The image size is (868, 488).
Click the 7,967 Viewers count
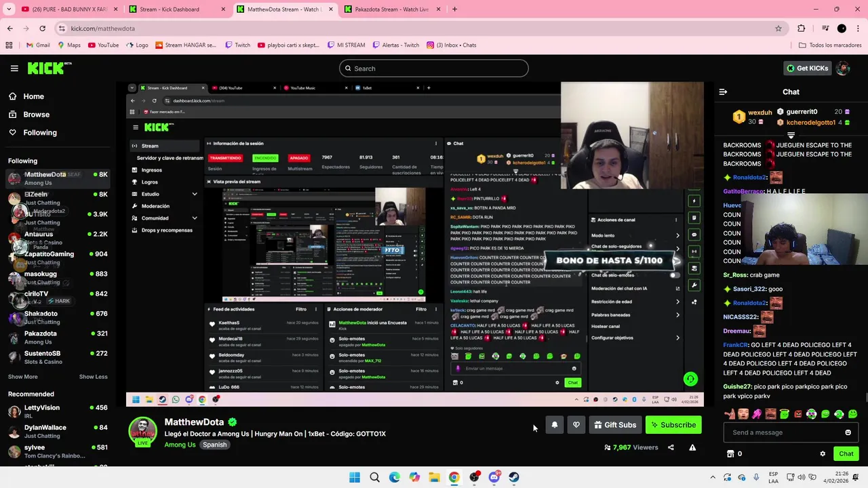(631, 447)
